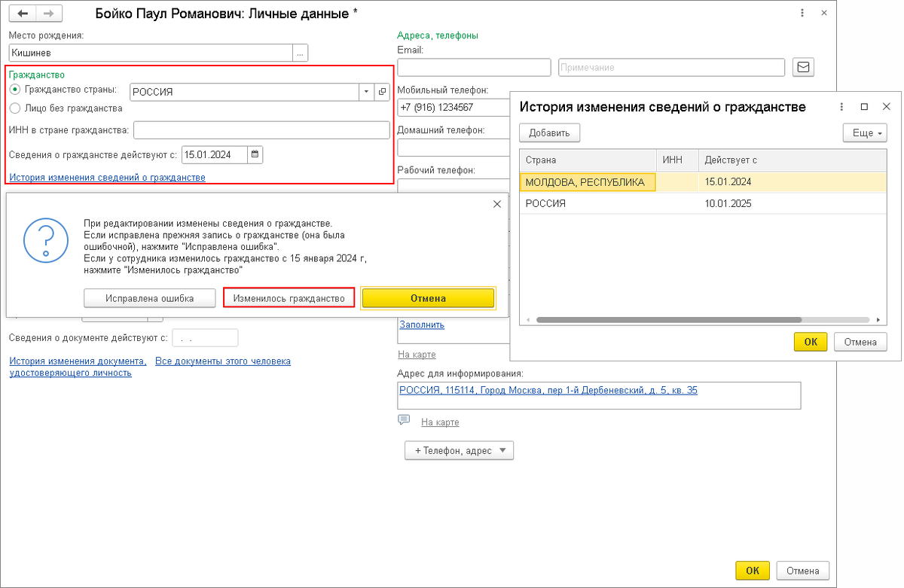This screenshot has height=588, width=904.
Task: Open the Moscow information address link
Action: click(x=548, y=391)
